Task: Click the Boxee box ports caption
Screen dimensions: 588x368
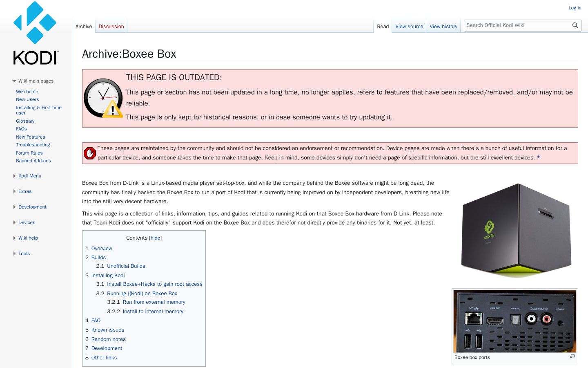Action: (x=472, y=357)
